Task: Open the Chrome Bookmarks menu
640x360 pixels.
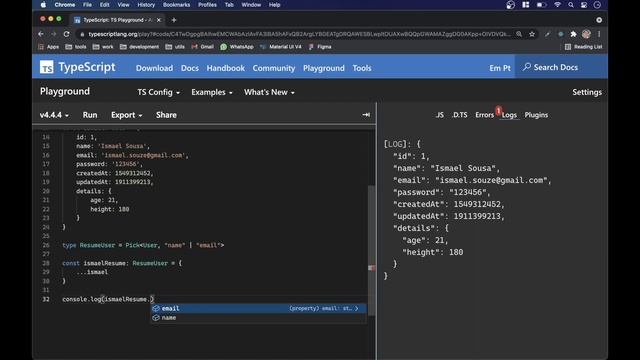Action: 176,5
